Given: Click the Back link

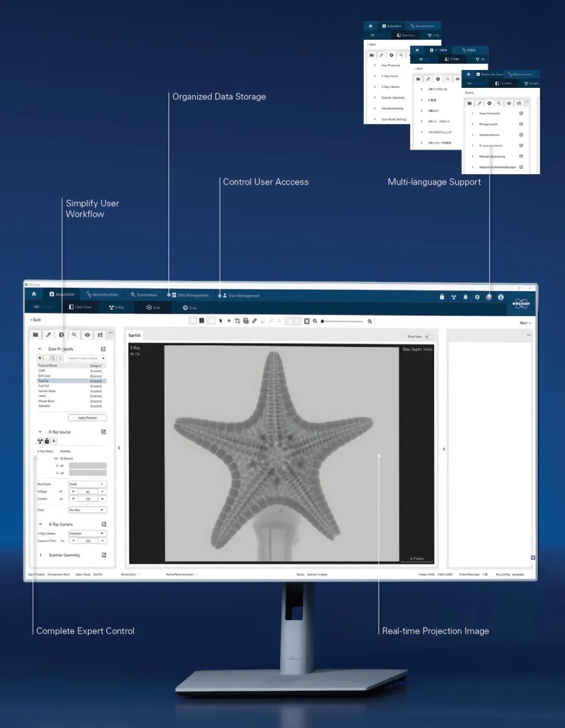Looking at the screenshot, I should pos(36,320).
